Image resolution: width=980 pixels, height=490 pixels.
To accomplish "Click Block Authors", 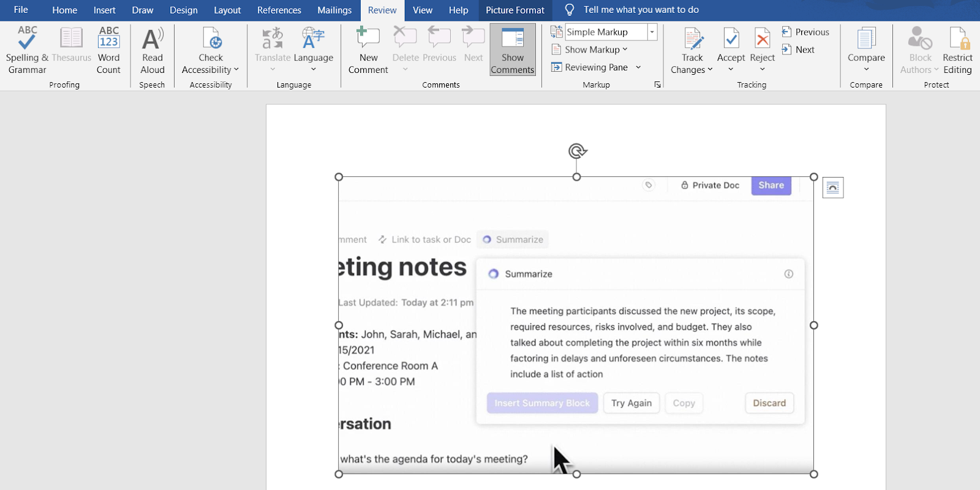I will click(x=919, y=50).
